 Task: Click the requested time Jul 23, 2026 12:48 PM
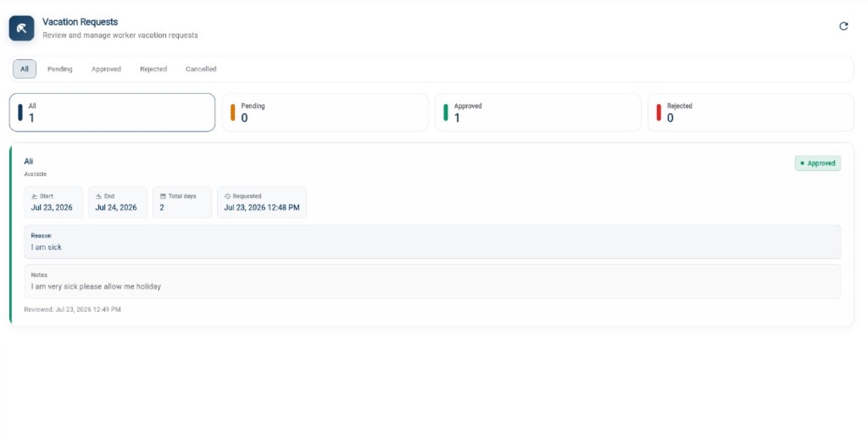(261, 207)
